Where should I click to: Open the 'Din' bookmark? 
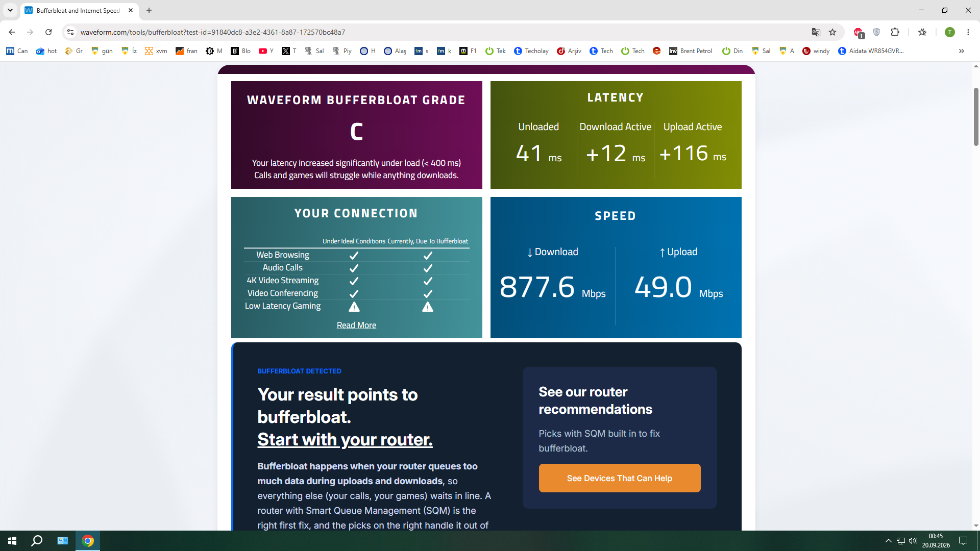[x=732, y=51]
